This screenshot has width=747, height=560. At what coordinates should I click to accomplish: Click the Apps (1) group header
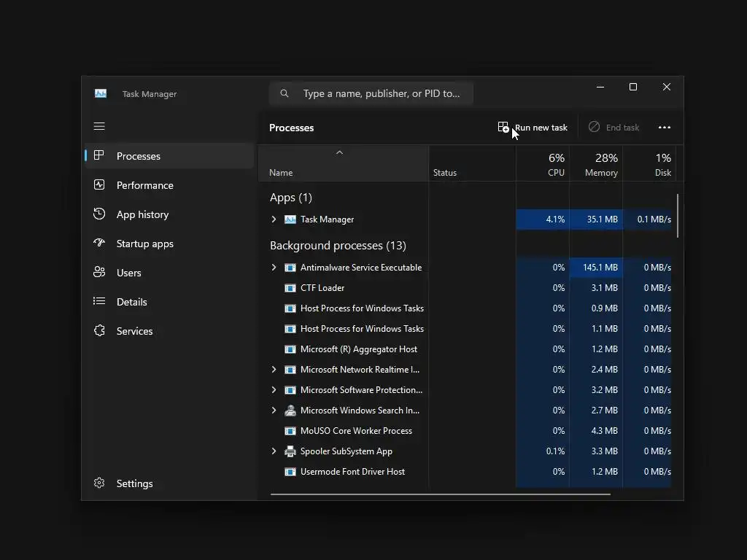(290, 198)
